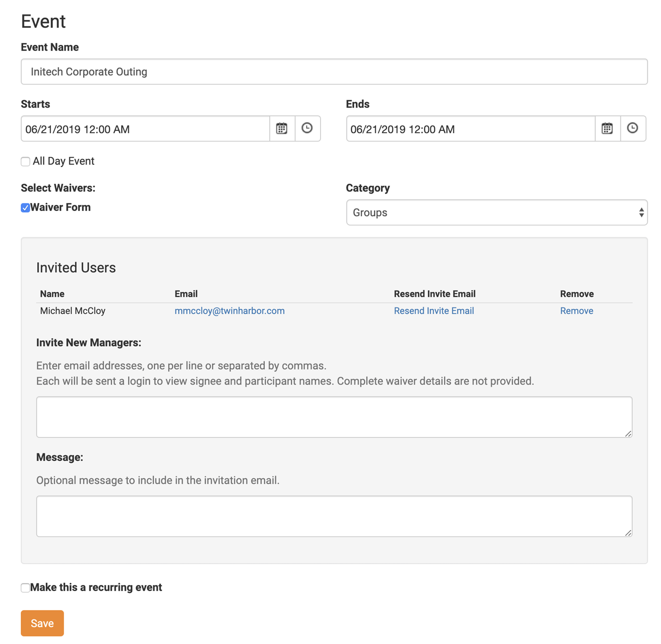Click into the Ends date-time field

click(x=470, y=129)
